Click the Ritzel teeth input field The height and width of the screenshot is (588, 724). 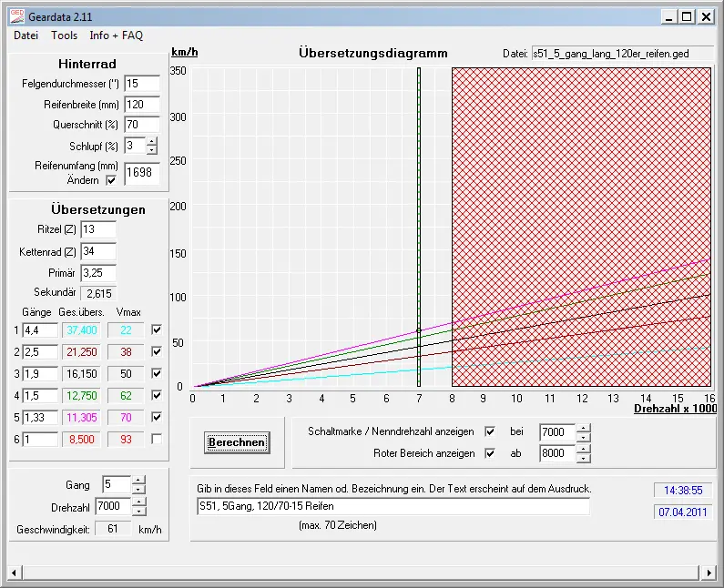(x=98, y=229)
